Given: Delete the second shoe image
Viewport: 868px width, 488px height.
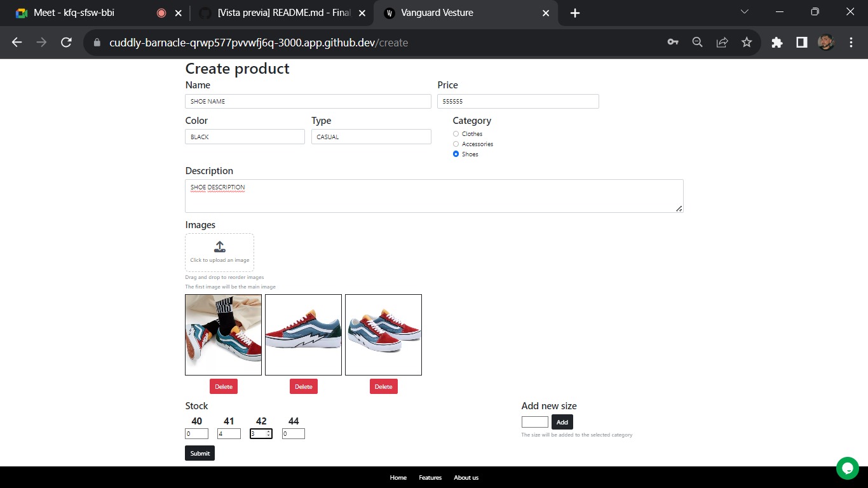Looking at the screenshot, I should point(304,386).
